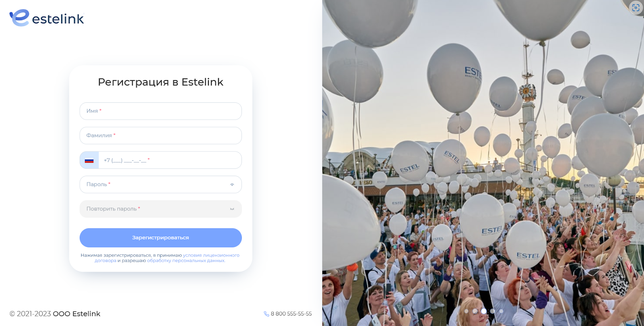
Task: Select the fourth carousel dot
Action: (x=492, y=311)
